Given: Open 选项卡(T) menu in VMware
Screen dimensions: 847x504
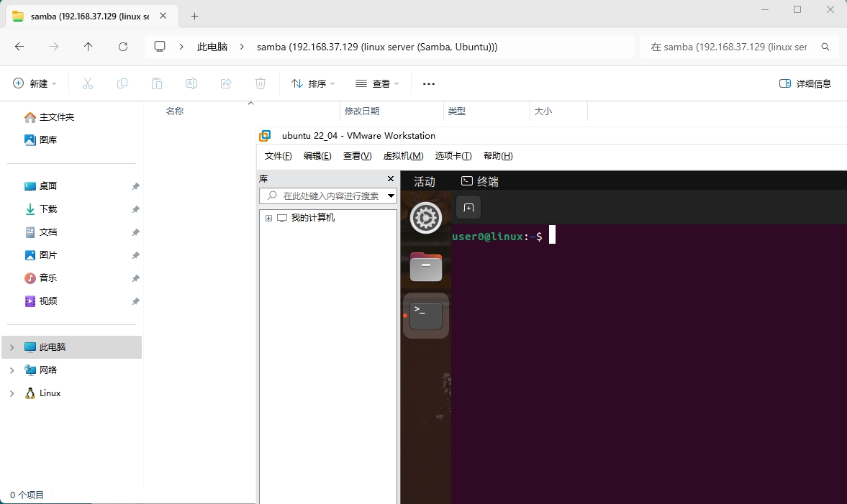Looking at the screenshot, I should [x=453, y=156].
